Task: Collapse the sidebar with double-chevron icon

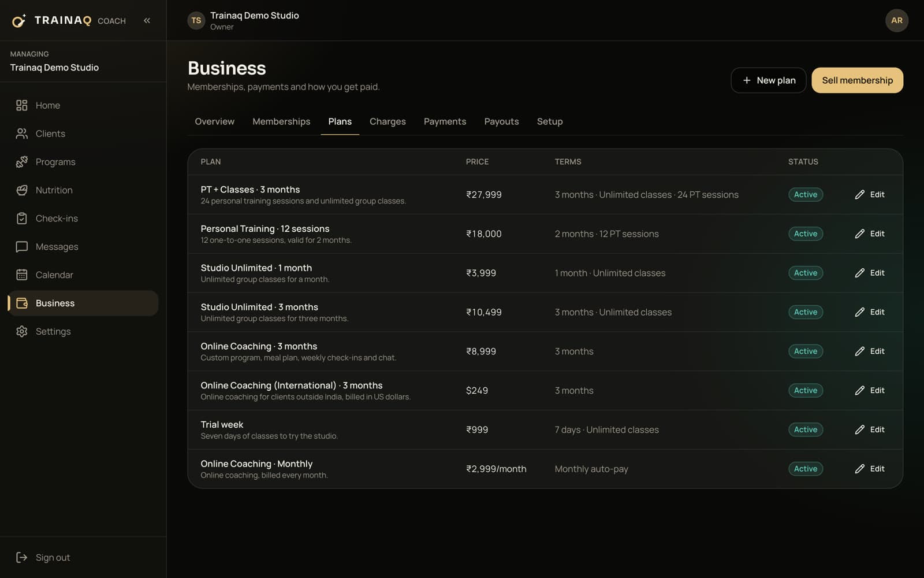Action: 147,20
